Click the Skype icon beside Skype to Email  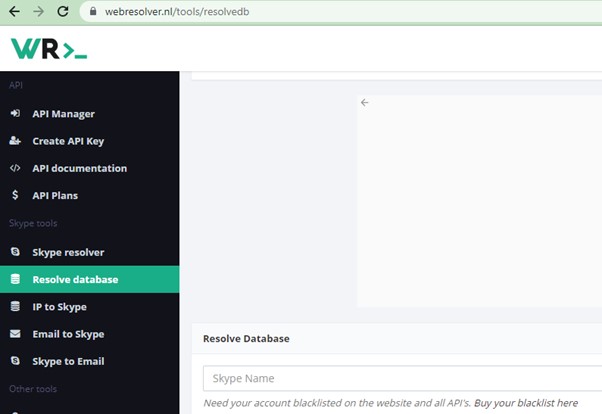click(15, 361)
